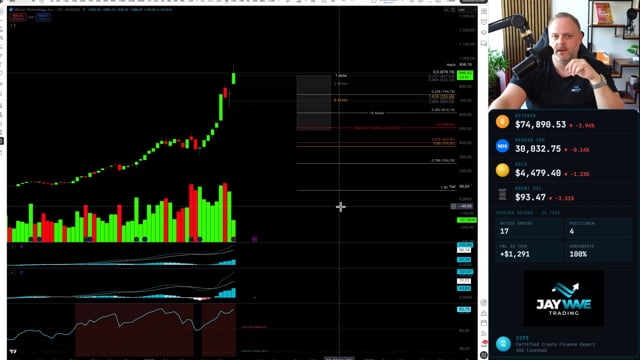Collapse the first oscillator pane legend arrow

click(x=13, y=247)
